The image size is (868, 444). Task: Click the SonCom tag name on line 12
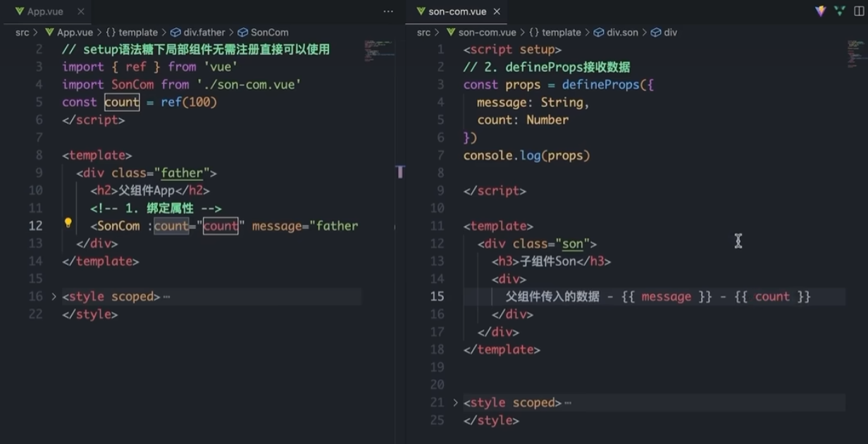pos(118,226)
